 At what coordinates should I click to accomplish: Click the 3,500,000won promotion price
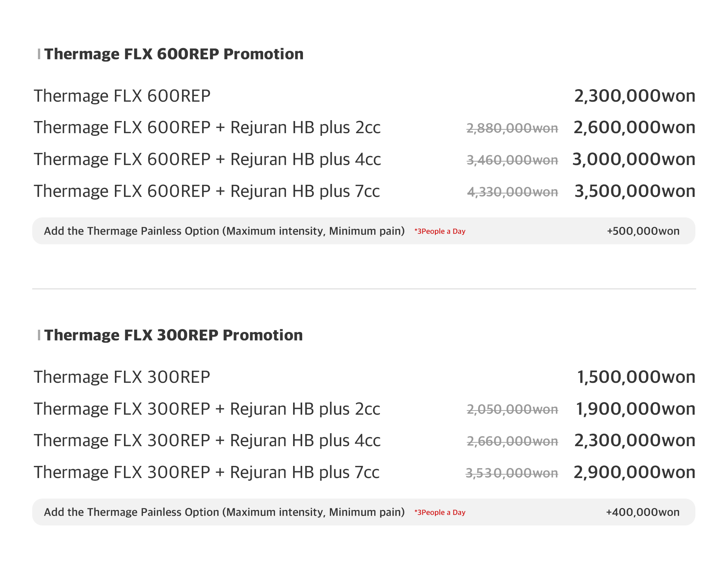(x=635, y=191)
